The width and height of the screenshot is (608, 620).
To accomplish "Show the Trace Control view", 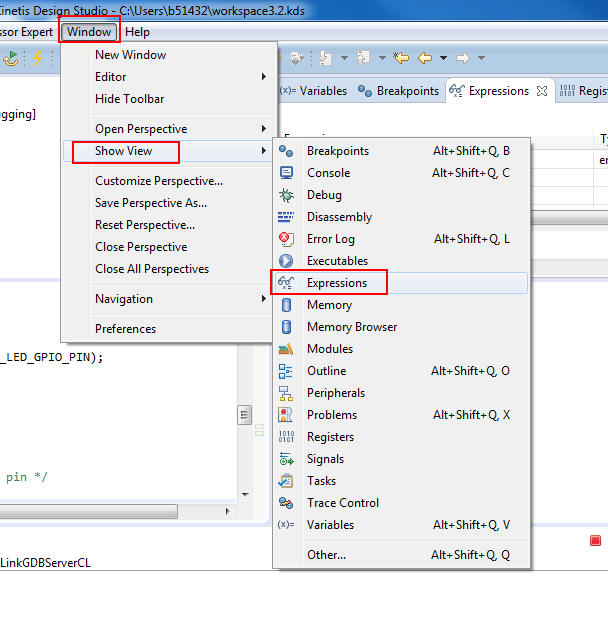I will (401, 503).
